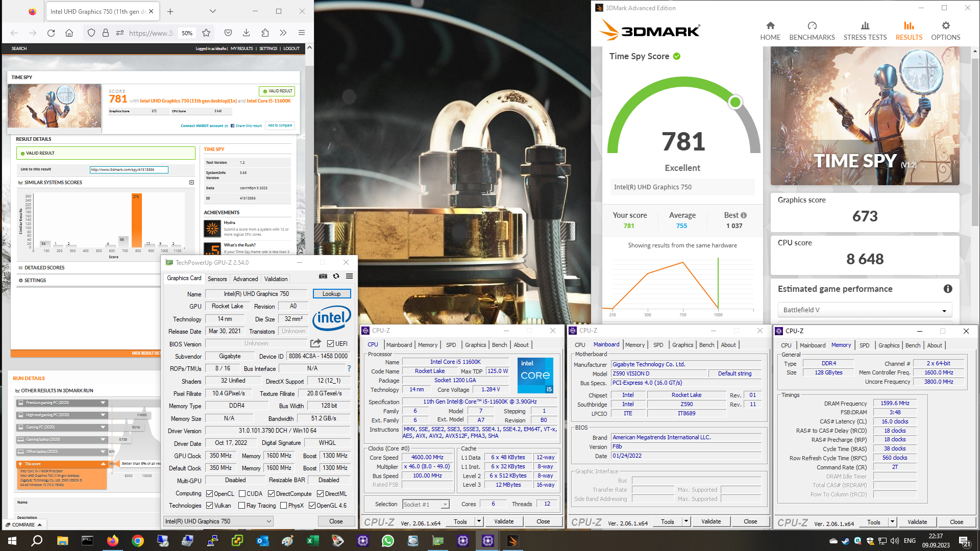
Task: Open Excel from taskbar
Action: coord(313,541)
